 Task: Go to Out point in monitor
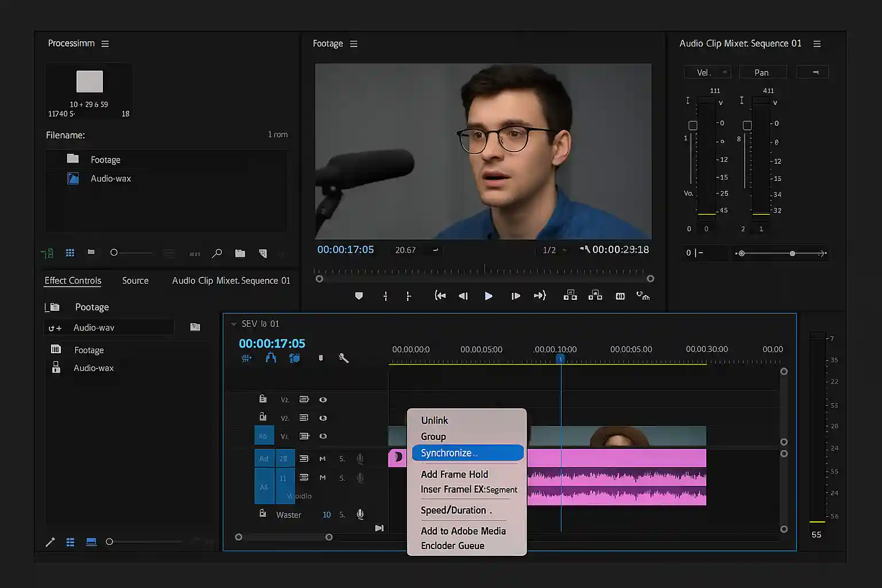tap(540, 296)
